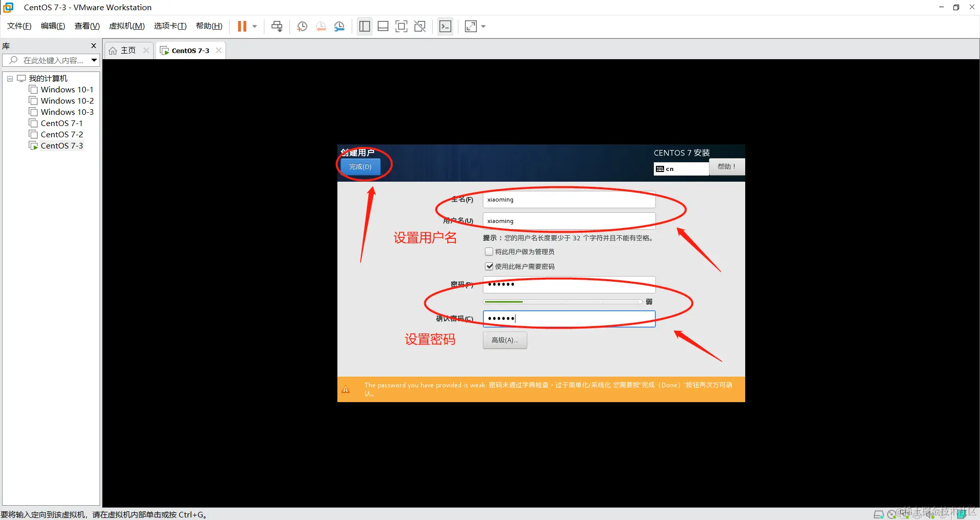Viewport: 980px width, 520px height.
Task: Focus the 全名 full name field
Action: (x=569, y=200)
